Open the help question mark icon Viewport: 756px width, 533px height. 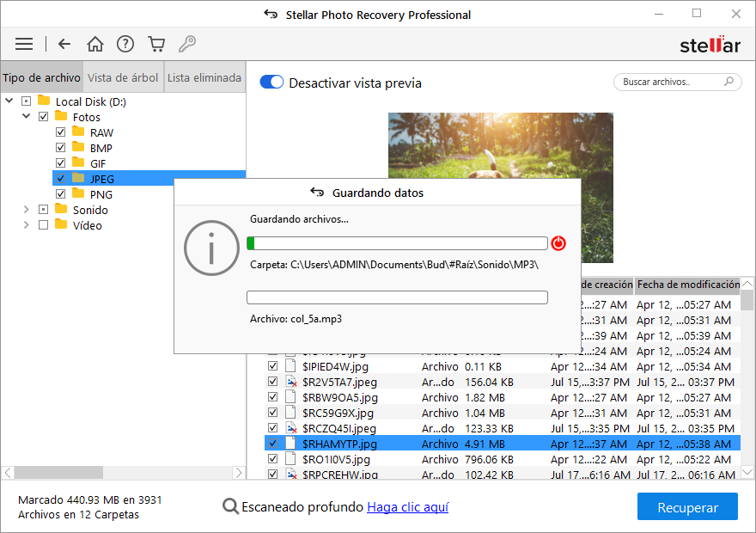pyautogui.click(x=125, y=44)
